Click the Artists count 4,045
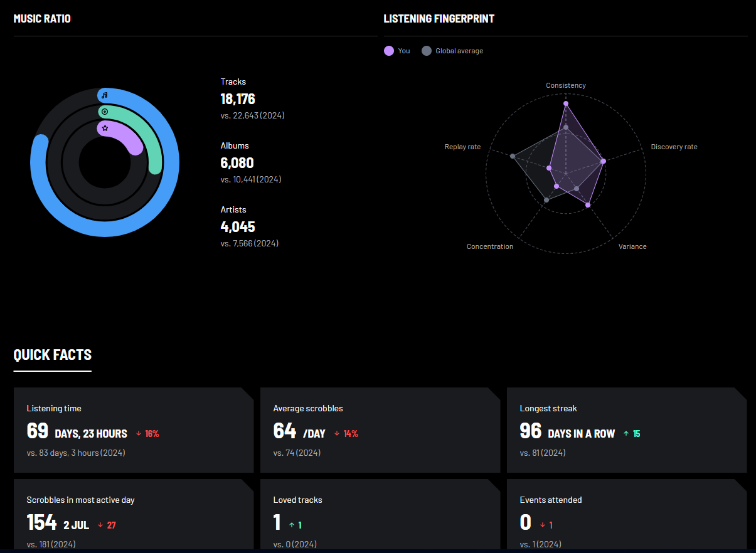Viewport: 756px width, 553px height. pos(238,227)
